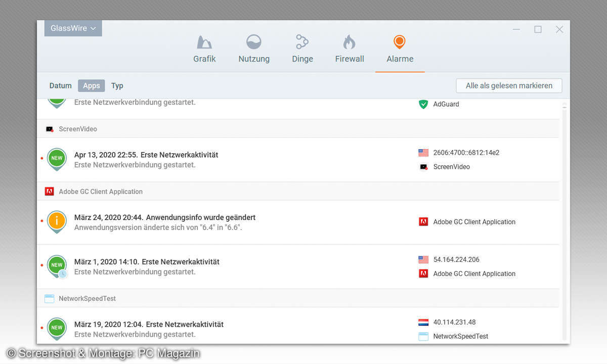Click the ScreenVideo icon under the IPv6 address

pos(423,167)
